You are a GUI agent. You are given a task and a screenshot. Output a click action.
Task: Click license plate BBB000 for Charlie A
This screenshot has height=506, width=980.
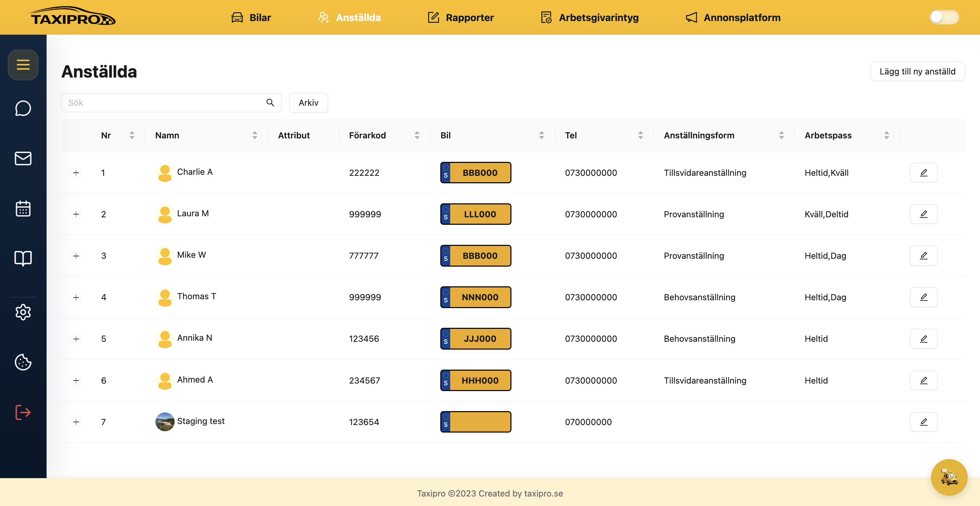(476, 173)
